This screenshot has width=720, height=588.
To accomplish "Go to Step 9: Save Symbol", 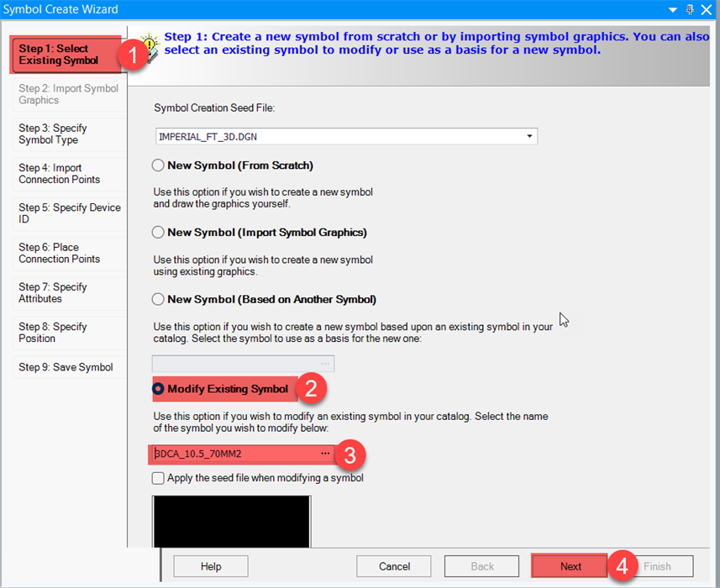I will (69, 367).
